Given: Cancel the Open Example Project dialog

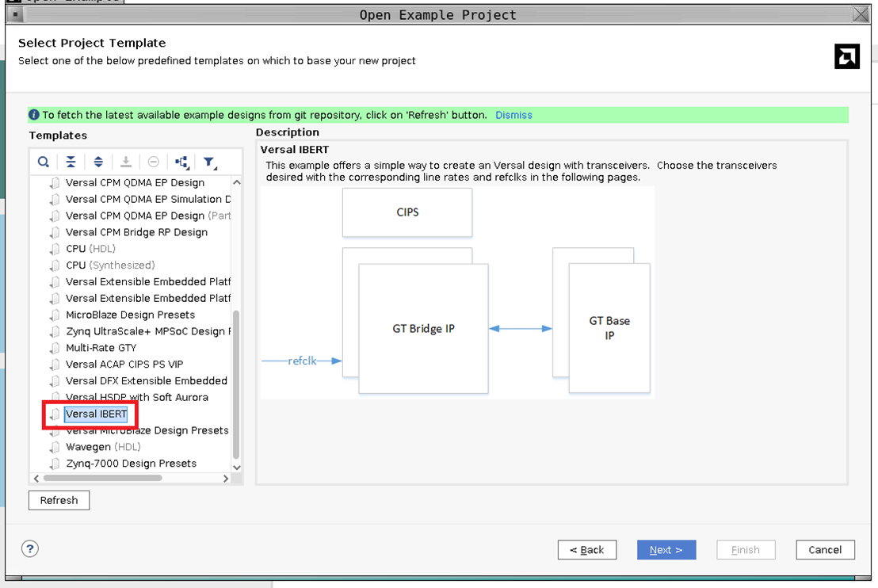Looking at the screenshot, I should pyautogui.click(x=826, y=550).
